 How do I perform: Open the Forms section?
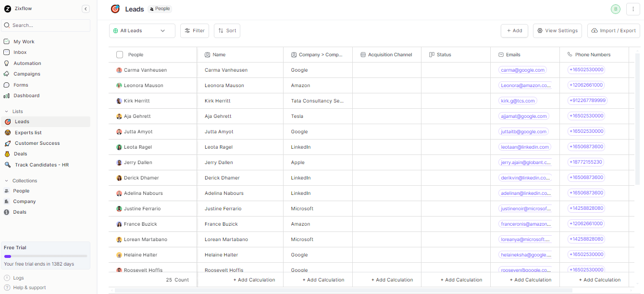tap(21, 85)
